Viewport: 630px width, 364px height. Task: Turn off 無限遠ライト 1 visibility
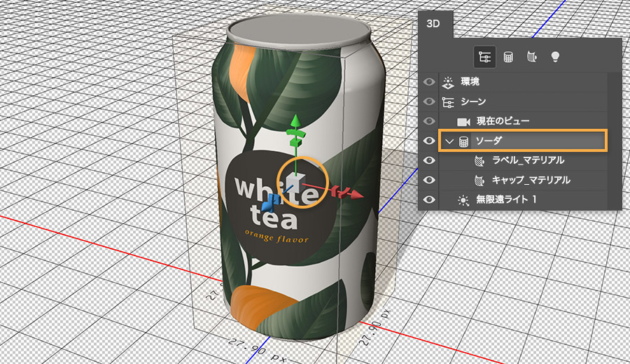point(428,199)
